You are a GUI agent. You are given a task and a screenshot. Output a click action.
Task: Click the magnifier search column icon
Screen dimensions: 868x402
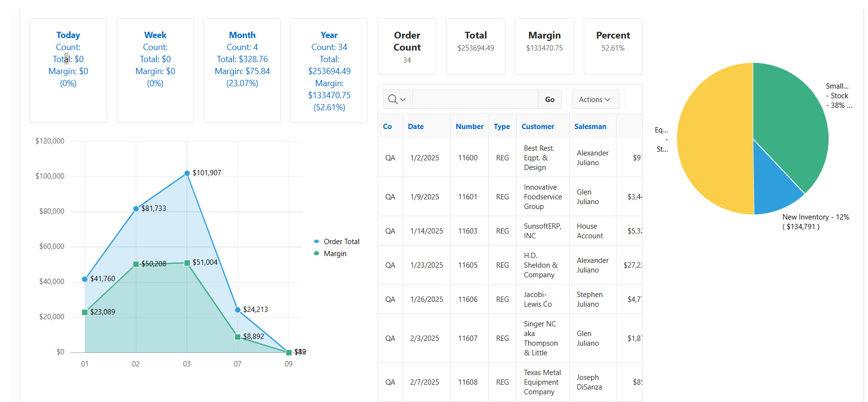(x=397, y=100)
